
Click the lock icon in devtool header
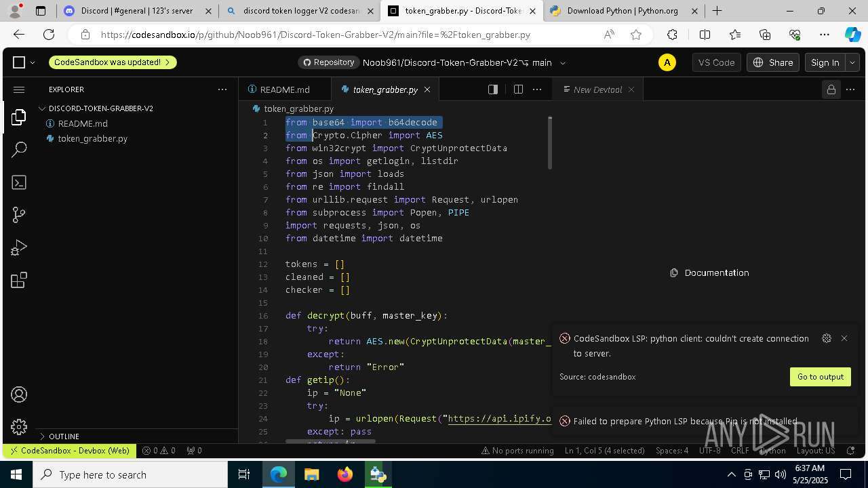(831, 89)
